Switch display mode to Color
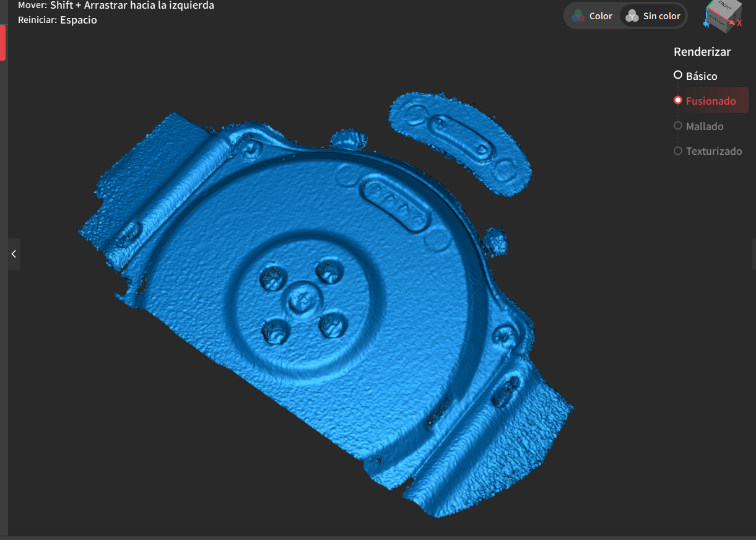Image resolution: width=756 pixels, height=540 pixels. pos(591,16)
